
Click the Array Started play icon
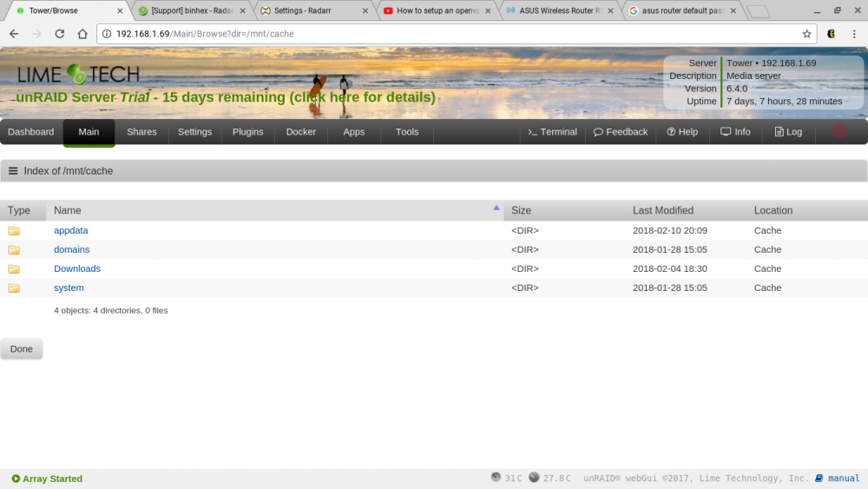(x=16, y=479)
